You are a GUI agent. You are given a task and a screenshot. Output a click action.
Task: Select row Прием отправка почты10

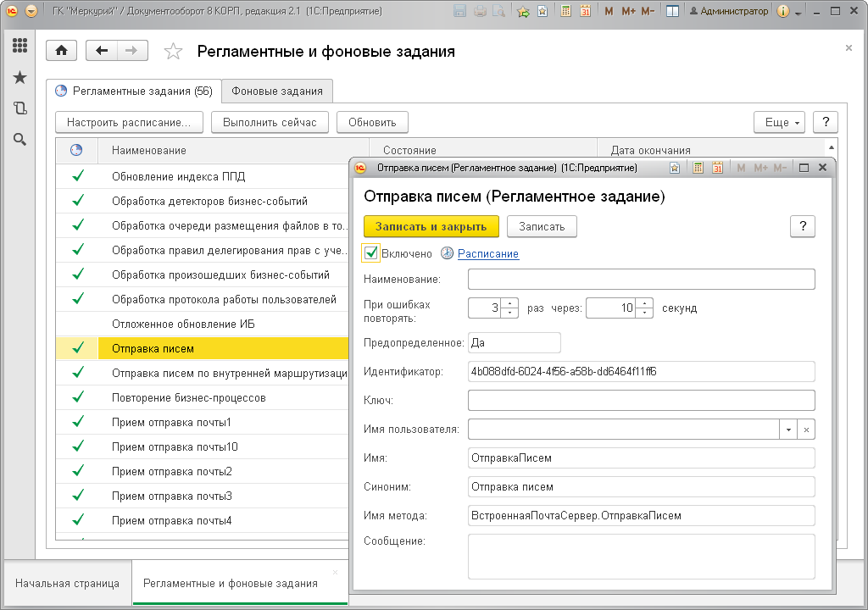click(x=202, y=446)
